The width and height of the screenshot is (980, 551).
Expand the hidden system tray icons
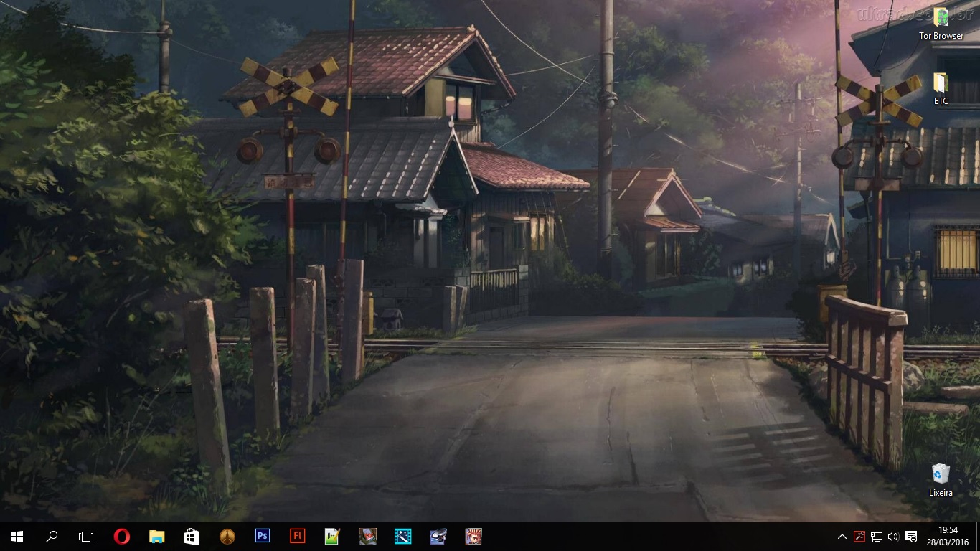(x=842, y=537)
